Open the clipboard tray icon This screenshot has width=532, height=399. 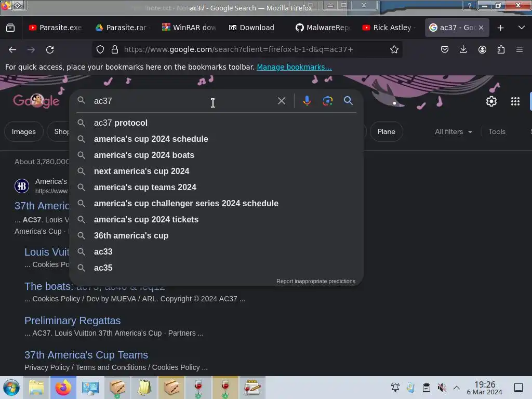(426, 388)
